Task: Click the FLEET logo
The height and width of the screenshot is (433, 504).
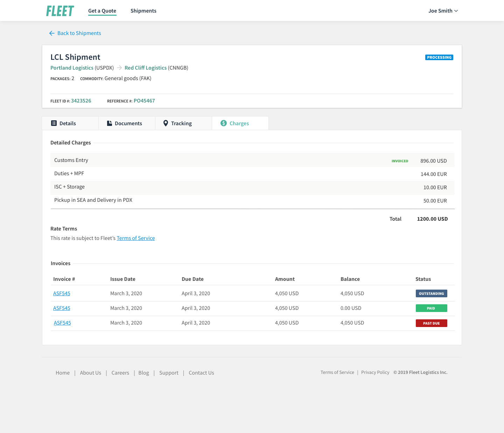Action: pos(60,11)
